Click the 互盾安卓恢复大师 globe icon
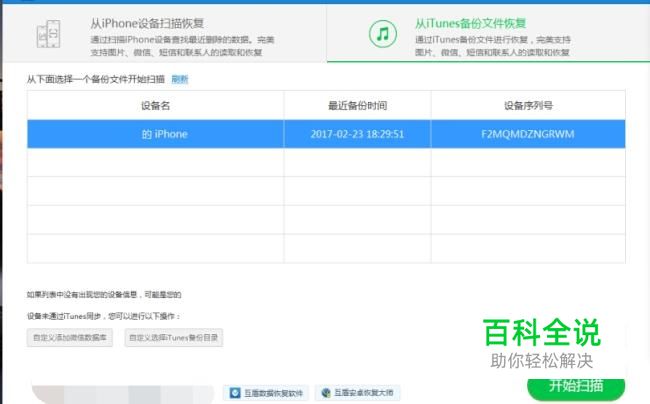This screenshot has height=404, width=650. coord(326,392)
